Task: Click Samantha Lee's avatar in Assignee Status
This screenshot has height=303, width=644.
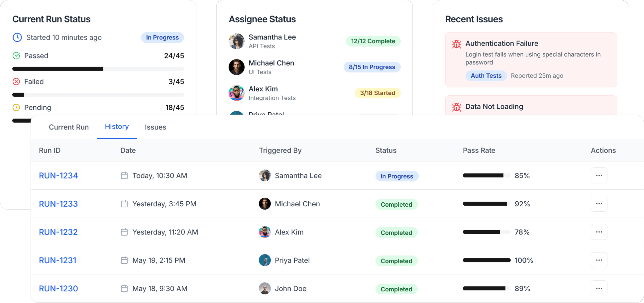Action: (236, 41)
